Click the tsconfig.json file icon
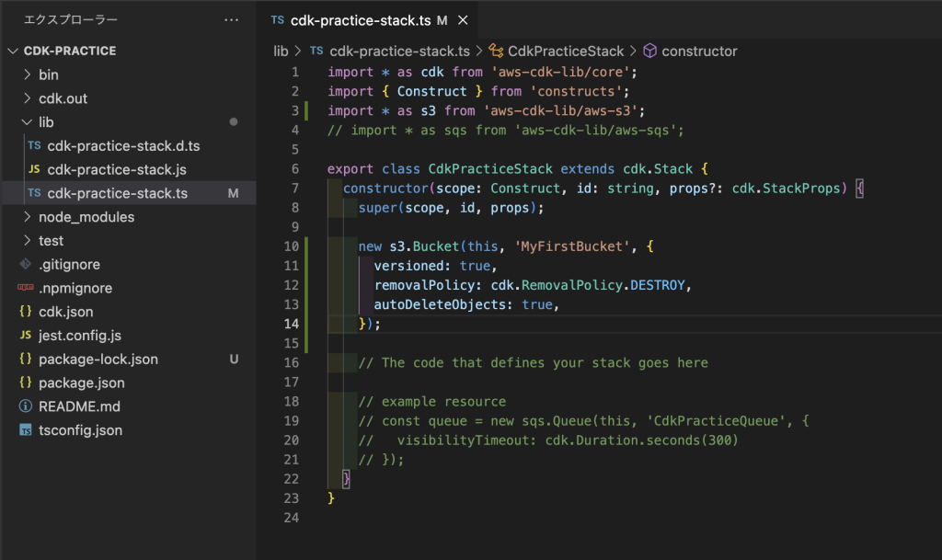Screen dimensions: 942x560 click(26, 430)
